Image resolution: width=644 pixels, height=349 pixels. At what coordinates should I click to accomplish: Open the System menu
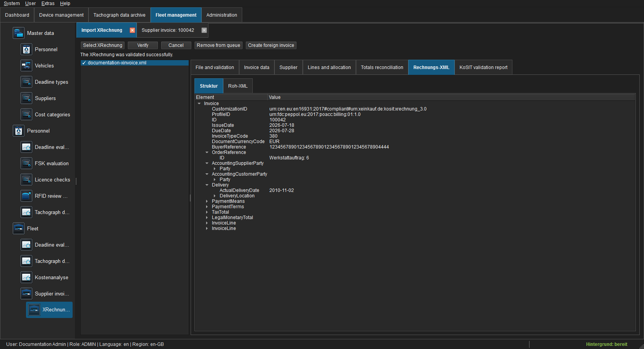(x=12, y=3)
